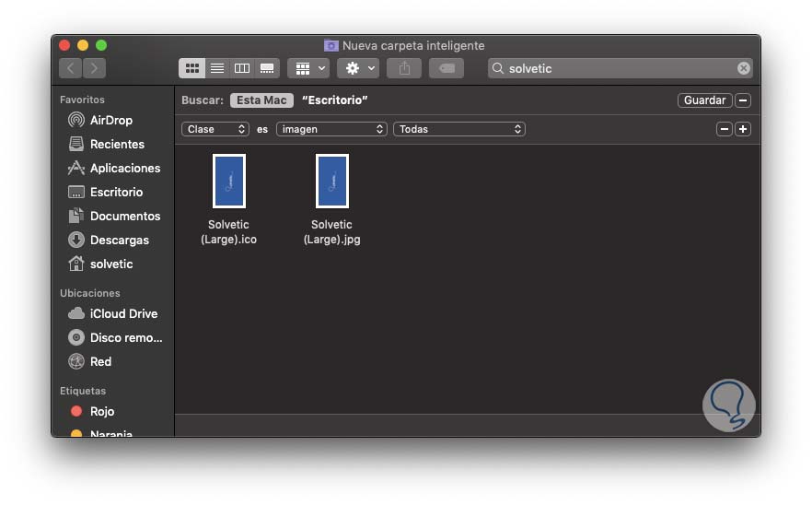Click the search field containing solvetic
812x505 pixels.
coord(620,68)
